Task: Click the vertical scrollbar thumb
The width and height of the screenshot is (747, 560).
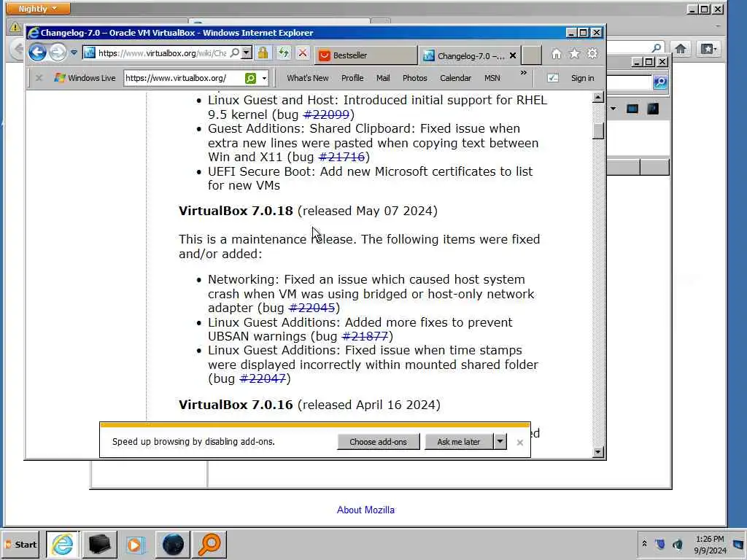Action: pyautogui.click(x=598, y=131)
